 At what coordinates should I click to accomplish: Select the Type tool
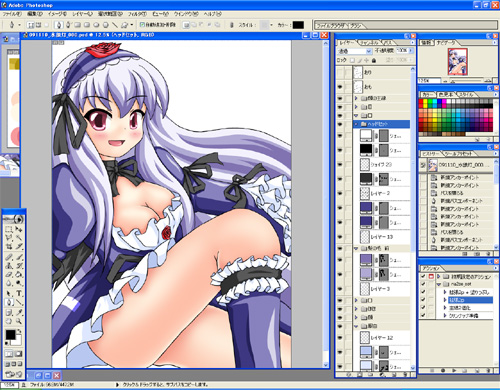19,294
